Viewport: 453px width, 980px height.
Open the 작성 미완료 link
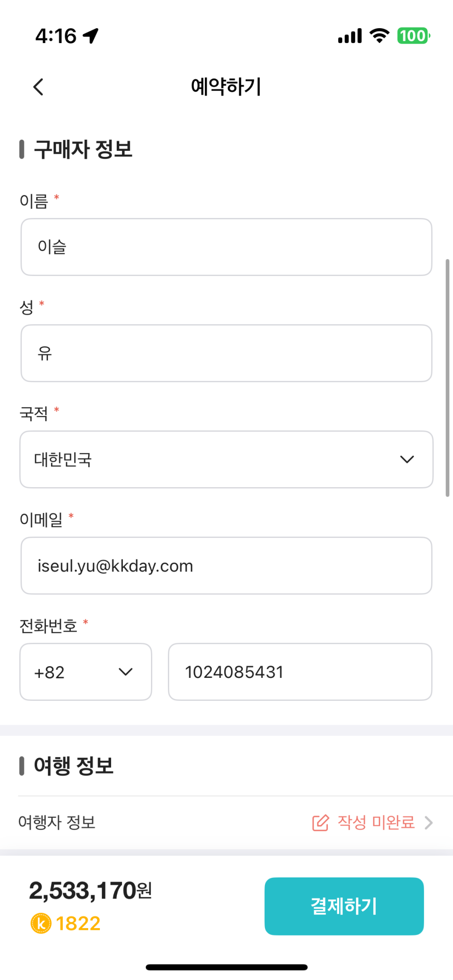pos(376,823)
